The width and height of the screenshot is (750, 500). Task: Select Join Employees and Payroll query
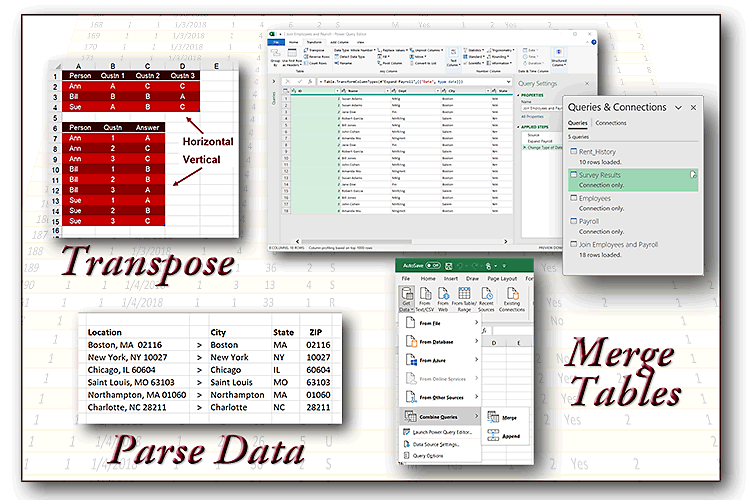coord(633,249)
